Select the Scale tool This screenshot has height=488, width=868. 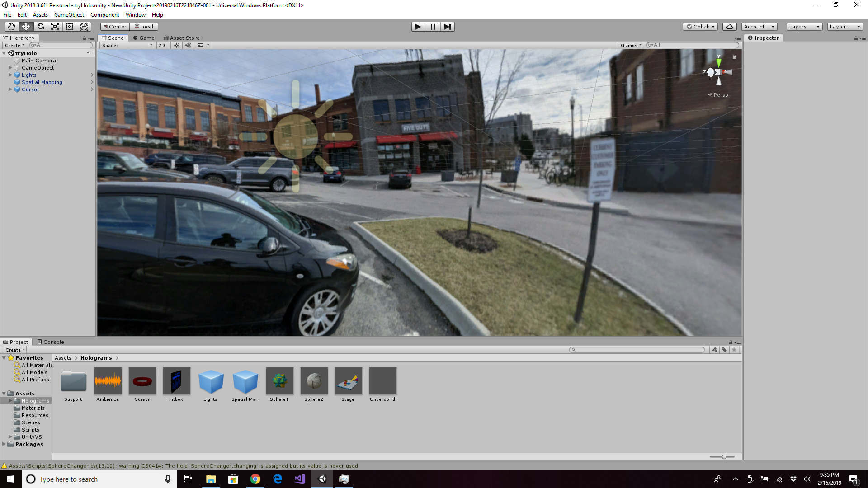click(55, 27)
